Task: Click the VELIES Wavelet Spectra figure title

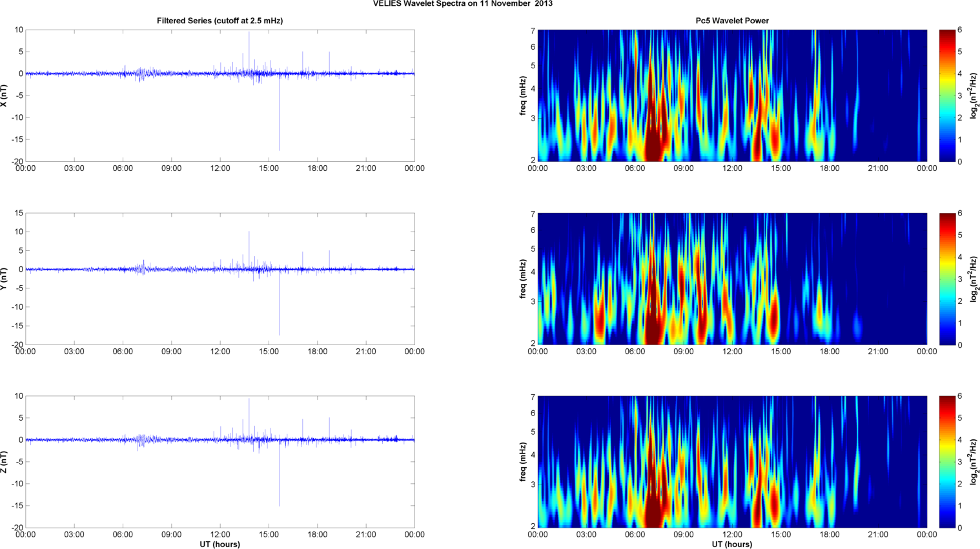Action: (x=463, y=4)
